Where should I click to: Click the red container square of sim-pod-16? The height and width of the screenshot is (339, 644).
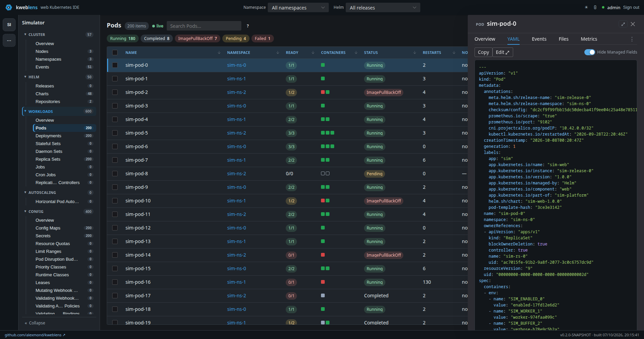(323, 282)
